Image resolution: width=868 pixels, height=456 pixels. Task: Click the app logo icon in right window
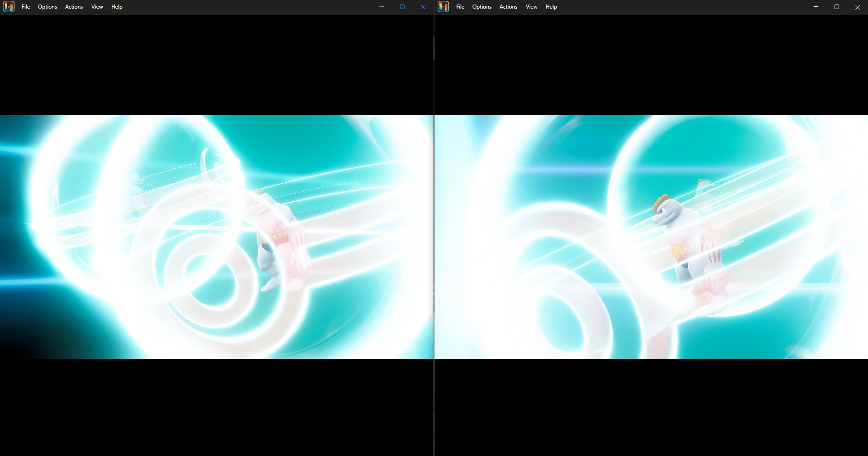click(443, 7)
